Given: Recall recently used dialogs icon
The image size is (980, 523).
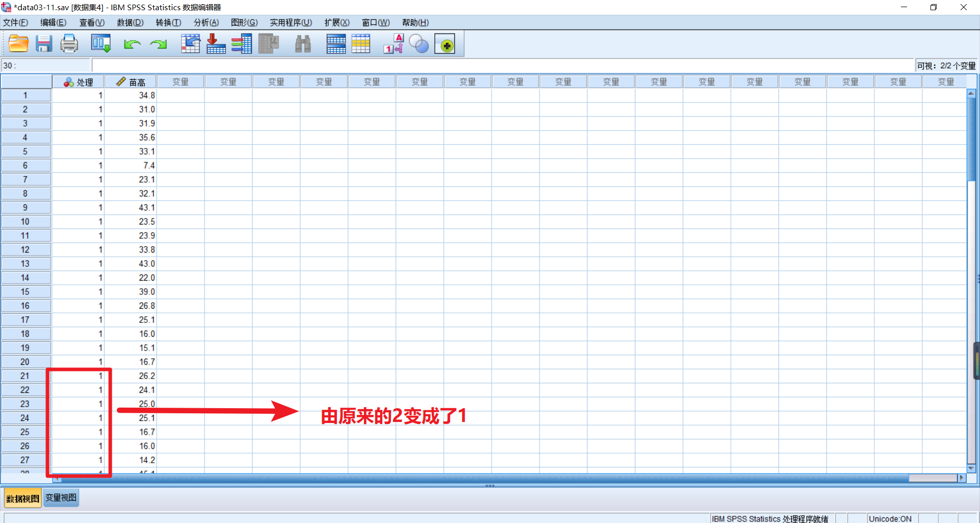Looking at the screenshot, I should 101,44.
